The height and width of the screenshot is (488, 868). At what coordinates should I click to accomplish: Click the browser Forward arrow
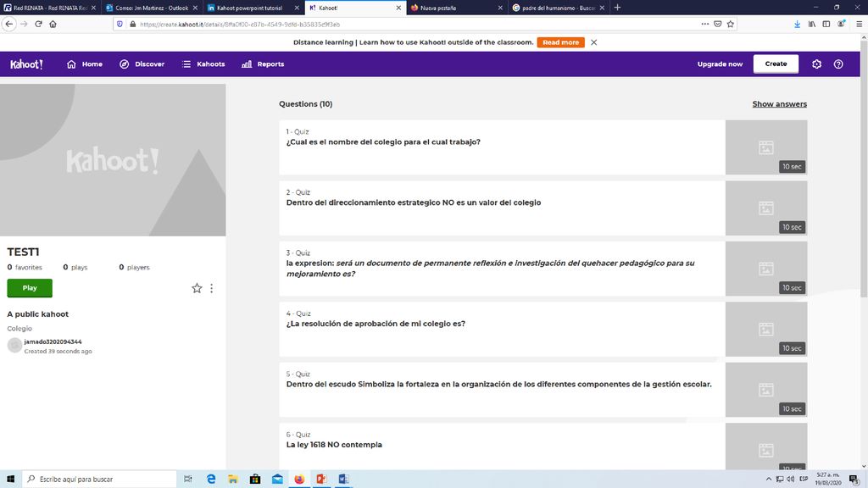point(24,25)
